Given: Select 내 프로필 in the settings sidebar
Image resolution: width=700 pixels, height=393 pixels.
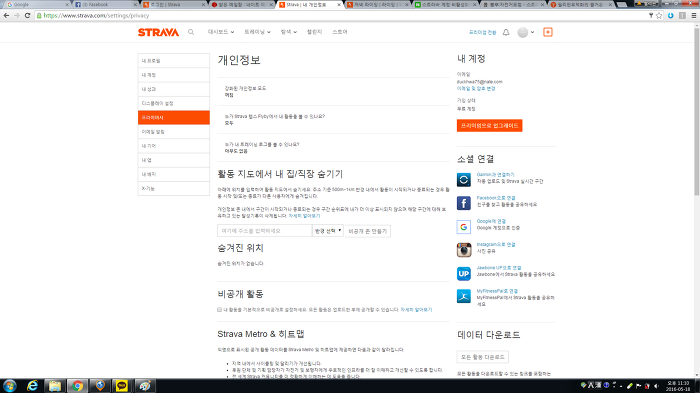Looking at the screenshot, I should tap(174, 61).
